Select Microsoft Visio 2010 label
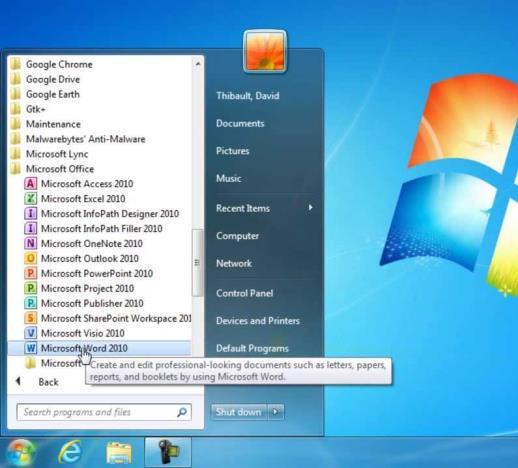 (x=83, y=333)
